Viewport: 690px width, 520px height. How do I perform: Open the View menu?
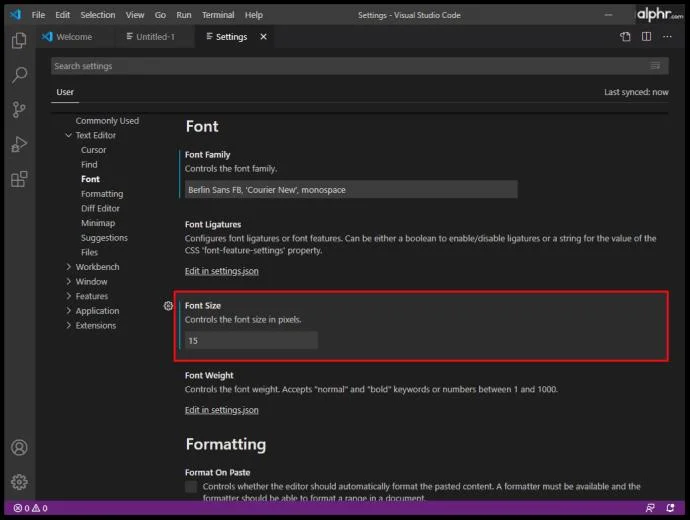pos(135,15)
